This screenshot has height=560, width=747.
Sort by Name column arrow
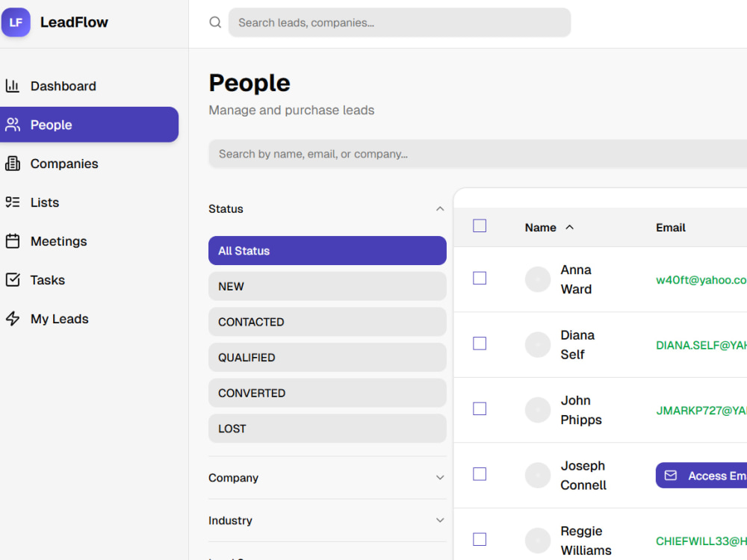[x=569, y=227]
